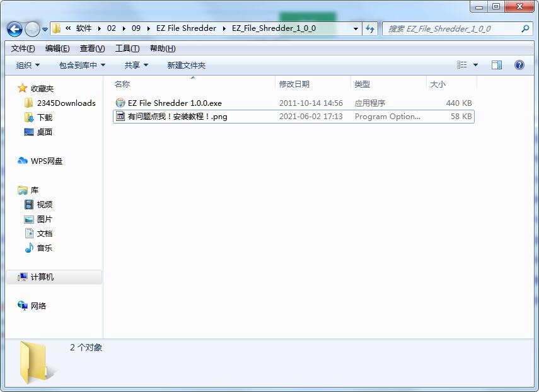
Task: Click the 图片 library icon
Action: click(x=29, y=219)
